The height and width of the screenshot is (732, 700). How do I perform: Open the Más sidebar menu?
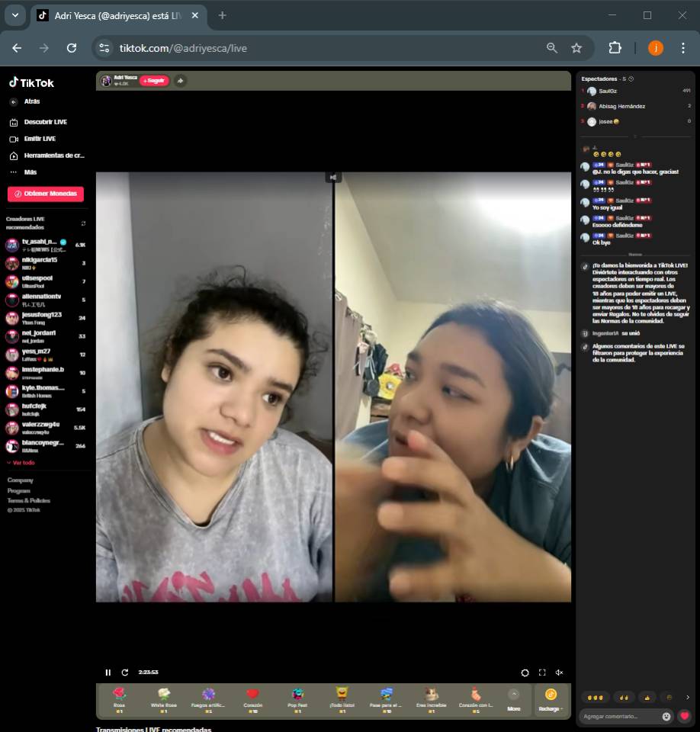30,172
